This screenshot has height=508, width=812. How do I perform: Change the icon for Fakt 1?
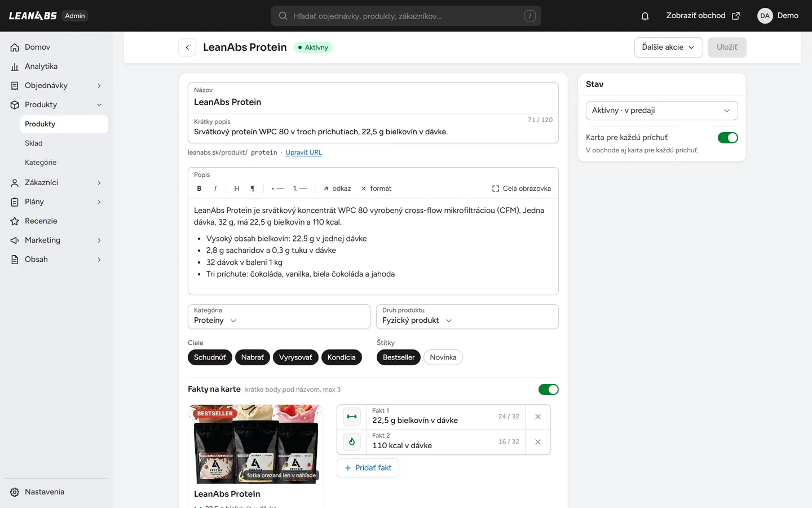click(352, 417)
